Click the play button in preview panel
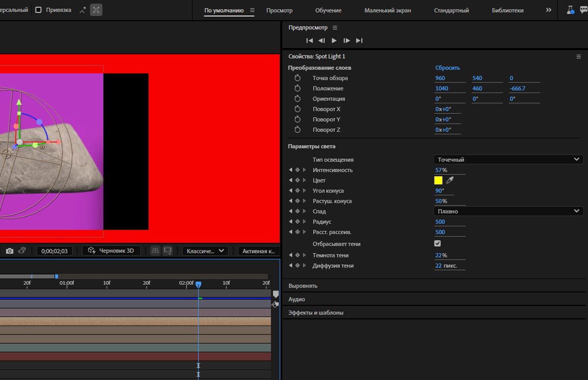 click(334, 41)
